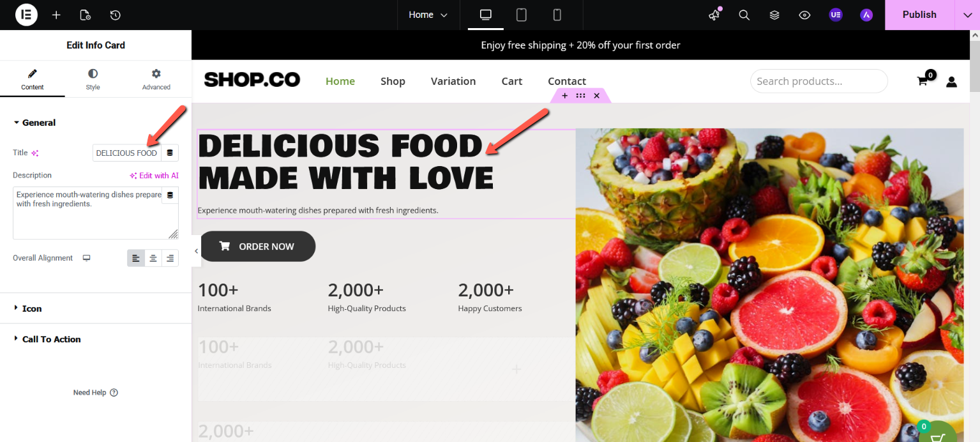Delete container with handle X icon
Screen dimensions: 980x442
(x=596, y=96)
